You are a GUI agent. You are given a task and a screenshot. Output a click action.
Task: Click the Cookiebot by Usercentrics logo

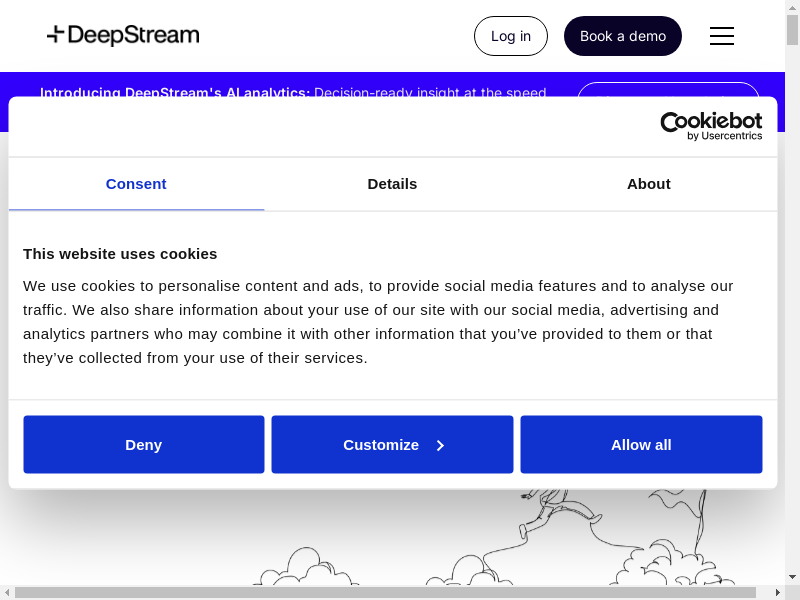tap(710, 126)
